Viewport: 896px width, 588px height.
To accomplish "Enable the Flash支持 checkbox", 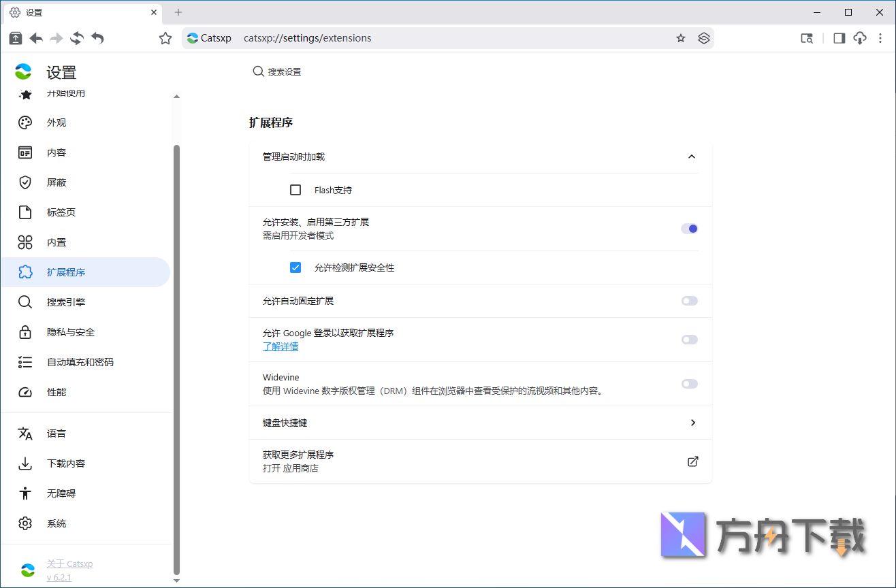I will point(295,190).
